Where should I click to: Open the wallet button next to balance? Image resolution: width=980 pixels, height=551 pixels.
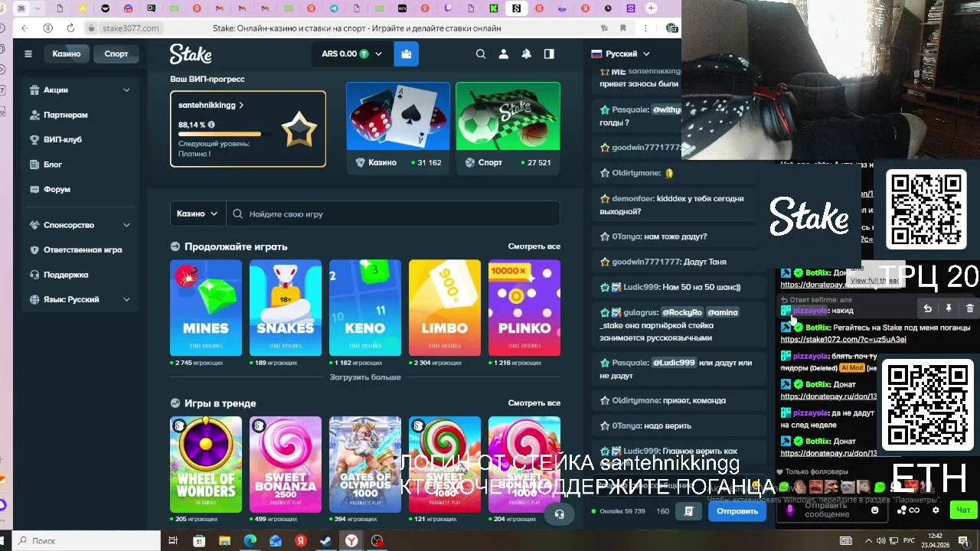point(406,54)
